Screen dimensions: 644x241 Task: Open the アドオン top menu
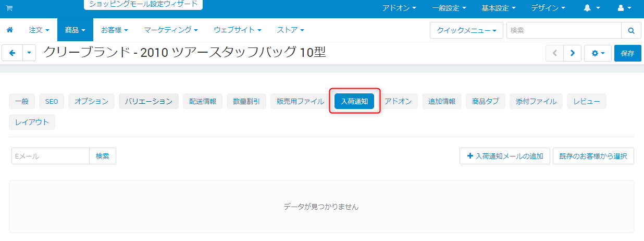tap(399, 8)
